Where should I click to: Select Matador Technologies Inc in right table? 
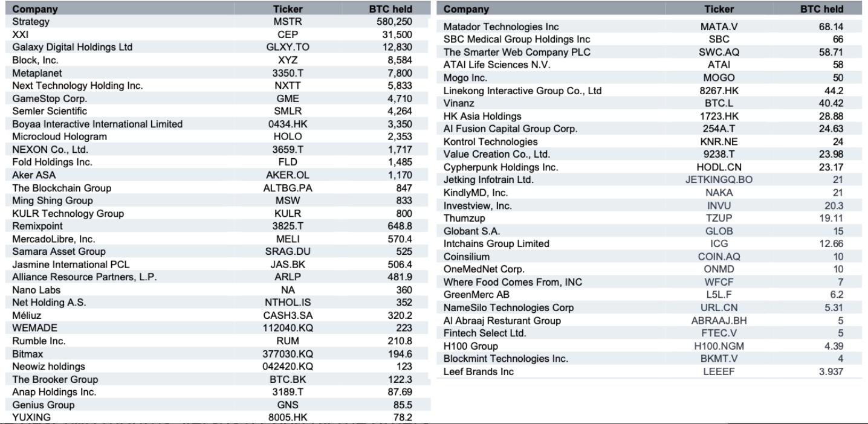501,27
